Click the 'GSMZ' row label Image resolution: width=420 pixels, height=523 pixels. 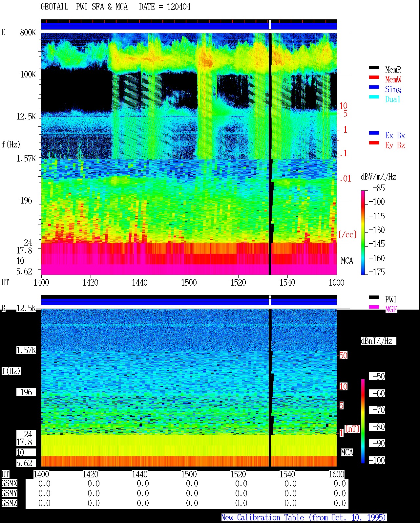9,503
